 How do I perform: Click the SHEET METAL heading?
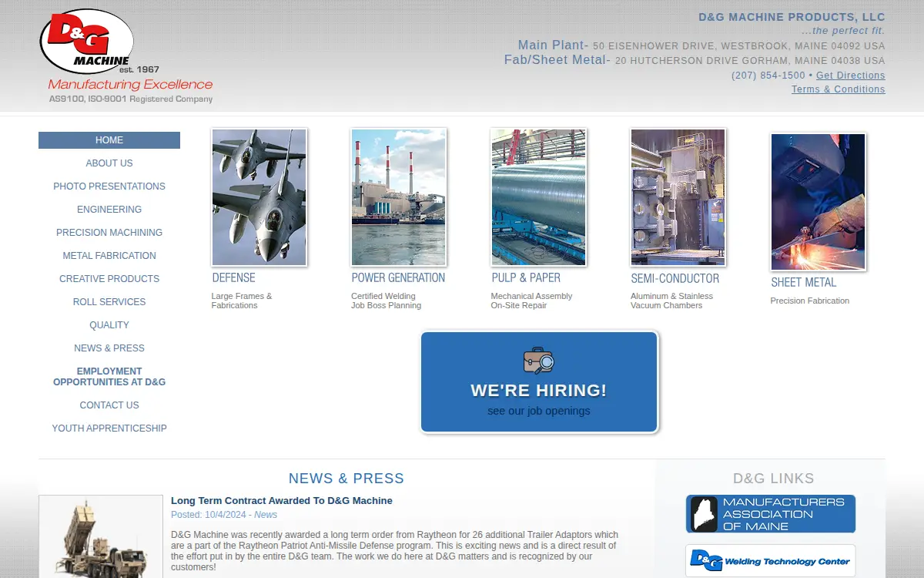coord(804,283)
